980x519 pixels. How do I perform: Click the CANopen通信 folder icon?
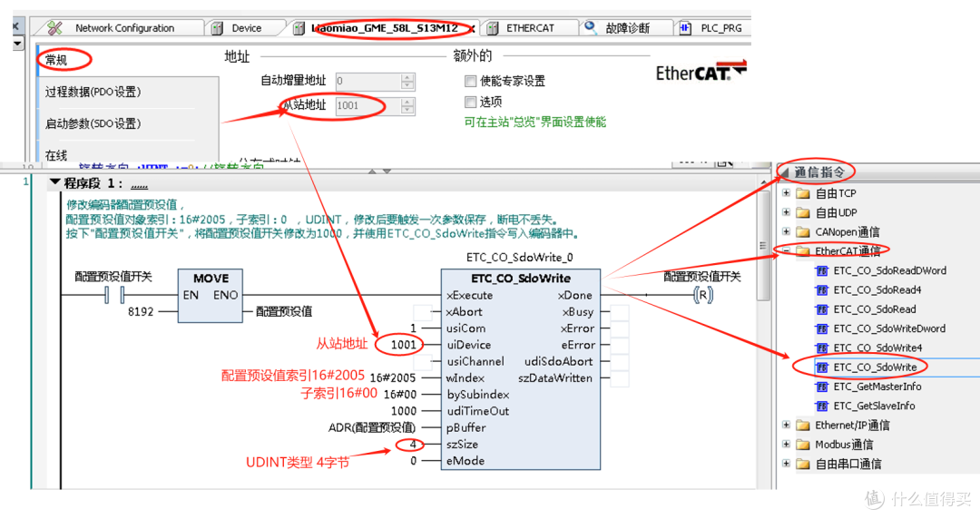[803, 232]
